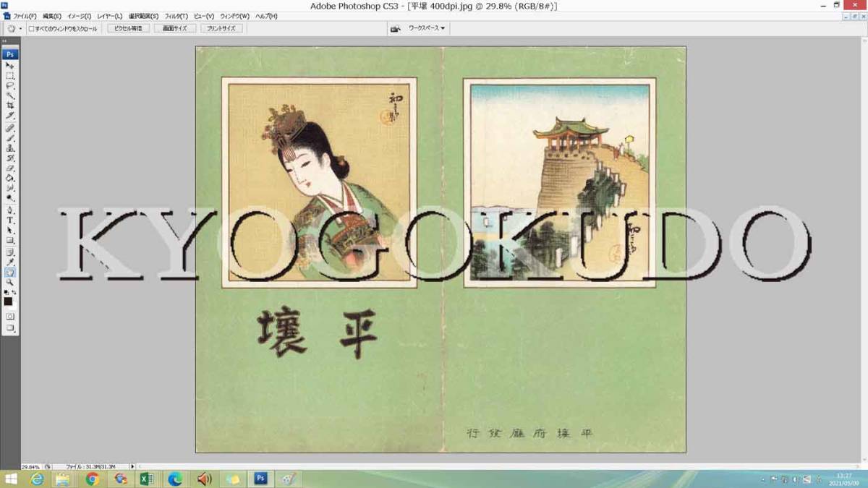Select the Clone Stamp tool
The image size is (868, 488).
point(10,147)
